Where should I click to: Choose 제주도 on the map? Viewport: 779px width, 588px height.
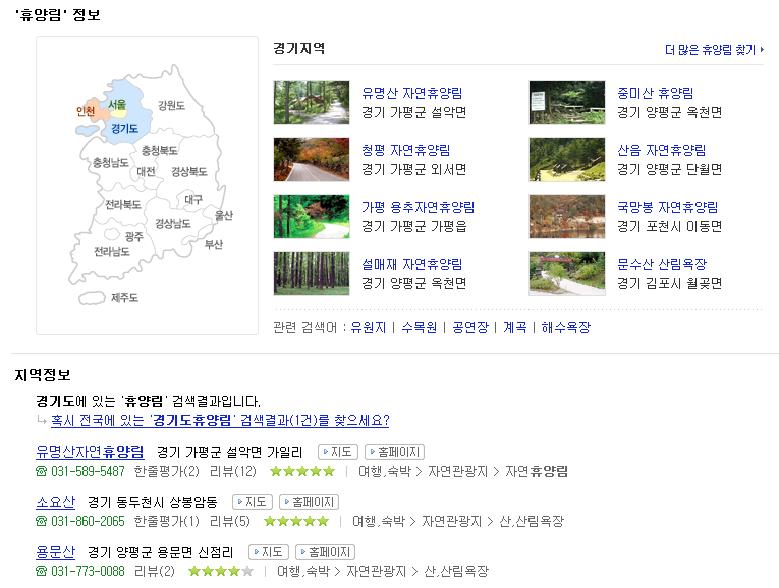pos(124,297)
